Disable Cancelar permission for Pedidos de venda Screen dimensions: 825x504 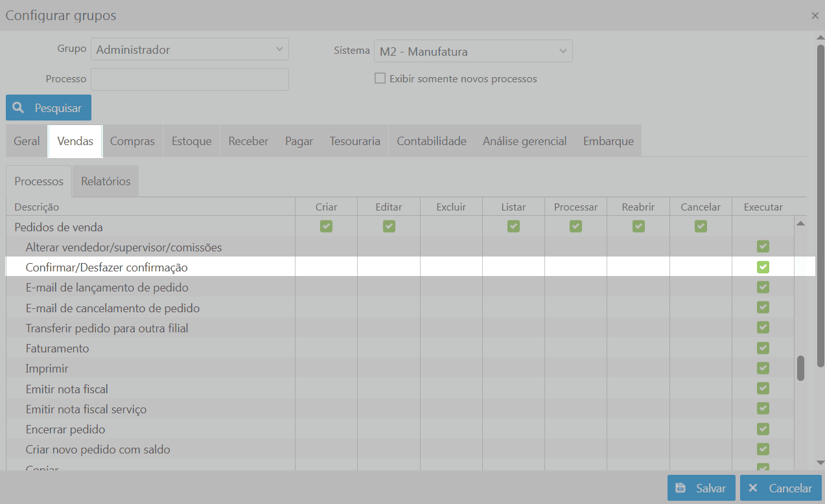pos(701,226)
